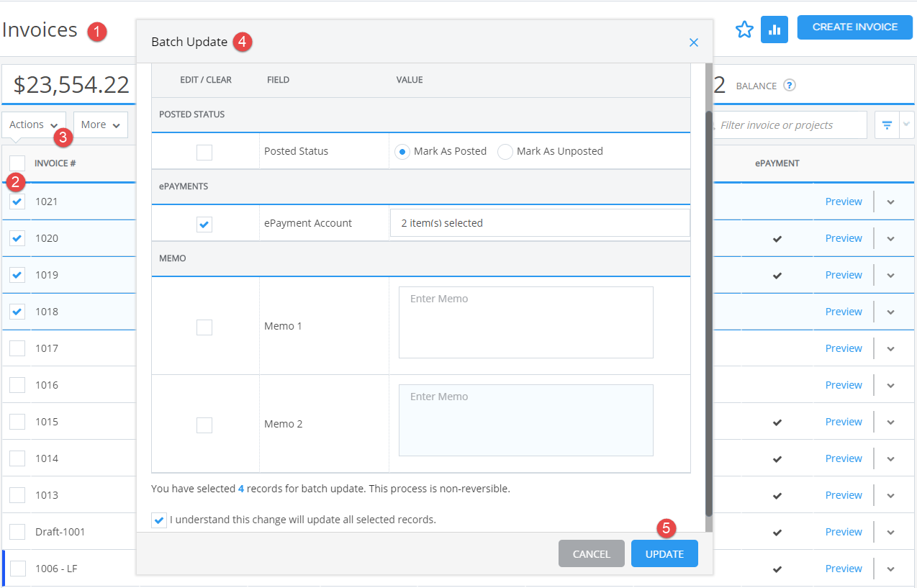Image resolution: width=917 pixels, height=588 pixels.
Task: Enable the Memo 2 edit checkbox
Action: click(204, 425)
